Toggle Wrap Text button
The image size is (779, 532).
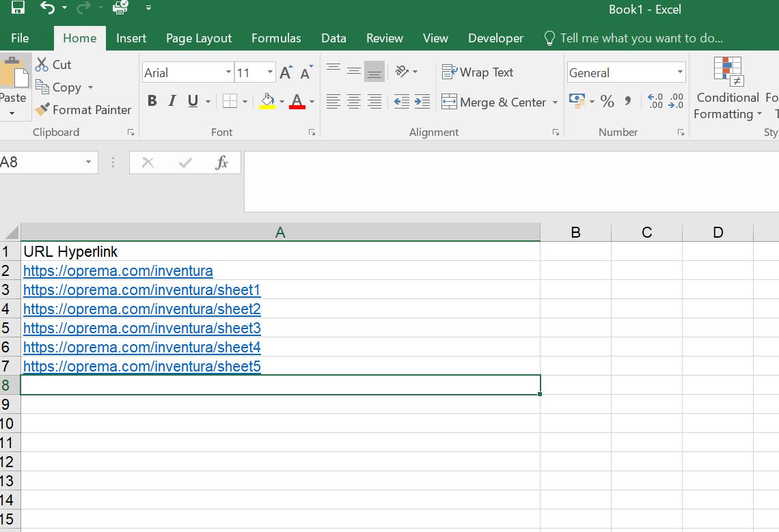coord(478,72)
